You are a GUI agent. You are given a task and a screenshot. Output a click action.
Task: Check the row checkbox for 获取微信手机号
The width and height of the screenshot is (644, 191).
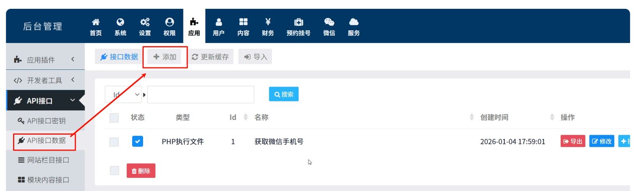[x=114, y=142]
